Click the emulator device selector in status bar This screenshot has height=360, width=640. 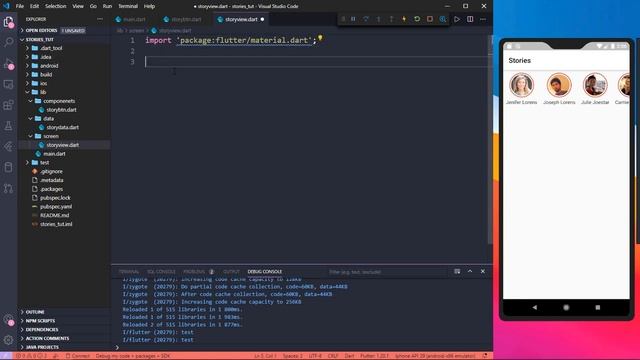point(435,356)
